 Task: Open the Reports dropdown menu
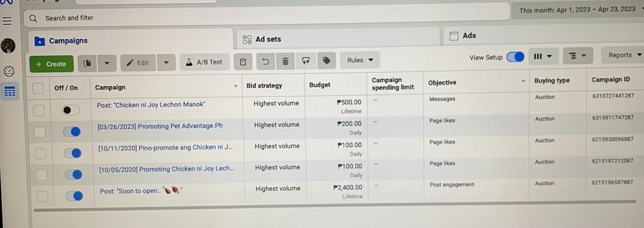click(625, 55)
